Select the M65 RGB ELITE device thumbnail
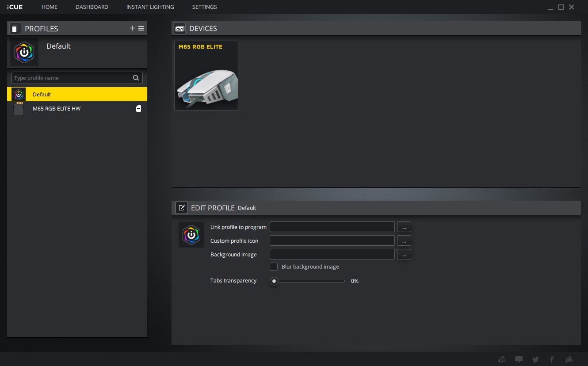This screenshot has height=366, width=588. point(206,76)
